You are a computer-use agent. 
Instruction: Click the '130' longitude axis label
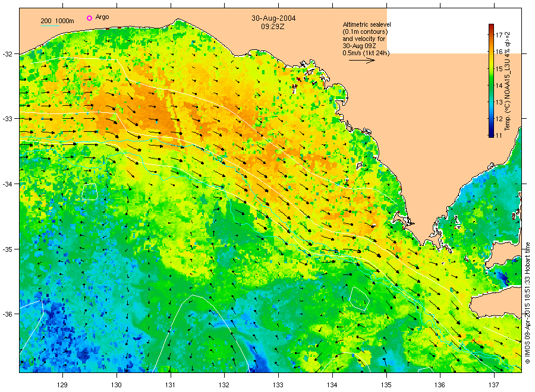117,385
